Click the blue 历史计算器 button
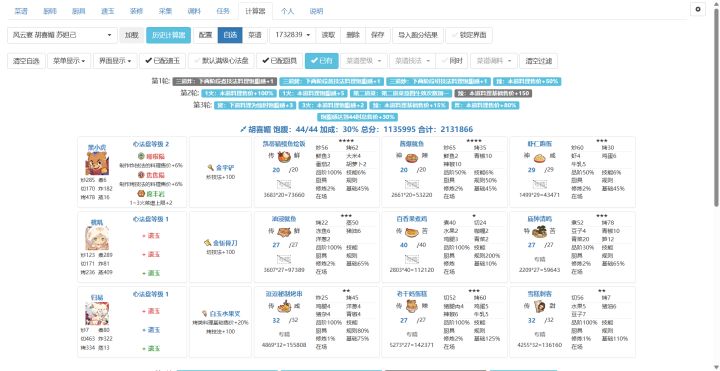Image resolution: width=720 pixels, height=371 pixels. click(169, 35)
